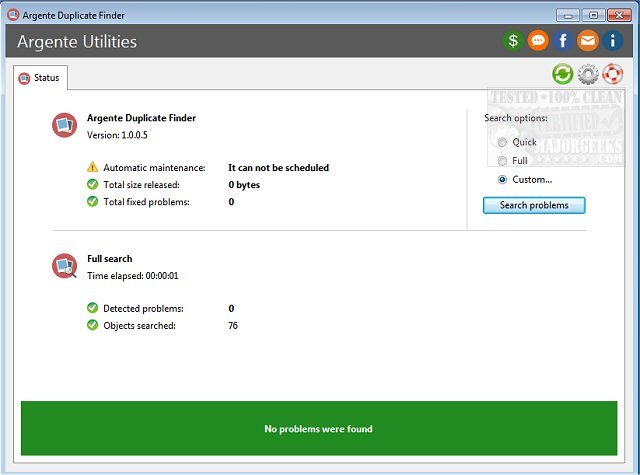This screenshot has height=475, width=640.
Task: Click the Automatic maintenance warning icon
Action: (93, 168)
